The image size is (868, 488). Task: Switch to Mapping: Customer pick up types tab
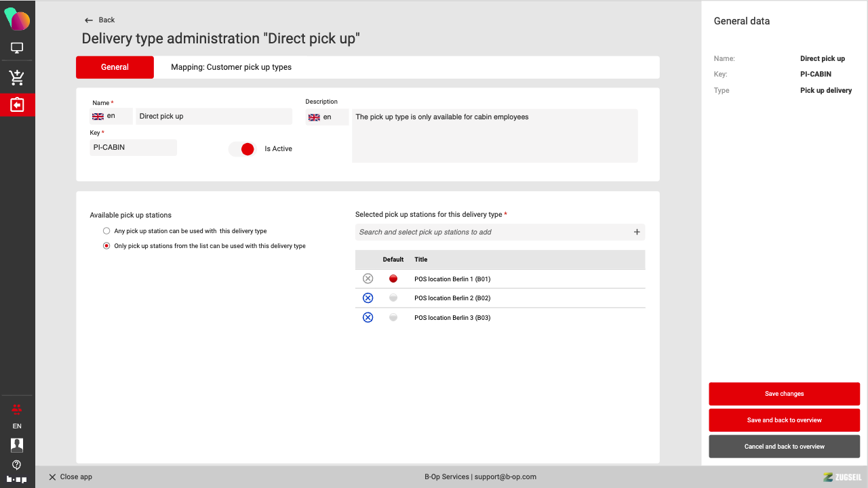pyautogui.click(x=231, y=67)
